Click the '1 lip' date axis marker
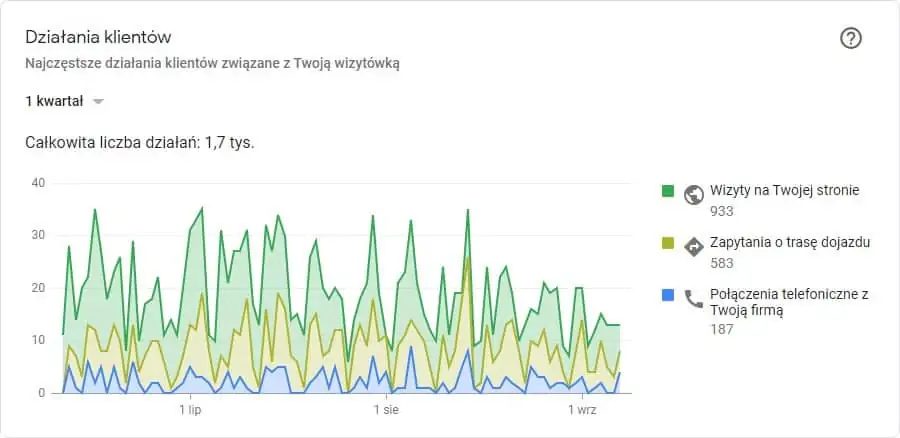This screenshot has width=900, height=438. [x=190, y=410]
